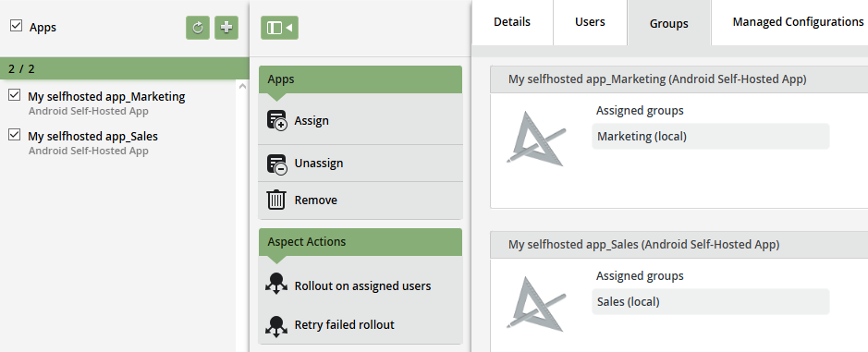Select the Marketing (local) assigned group

(x=710, y=136)
